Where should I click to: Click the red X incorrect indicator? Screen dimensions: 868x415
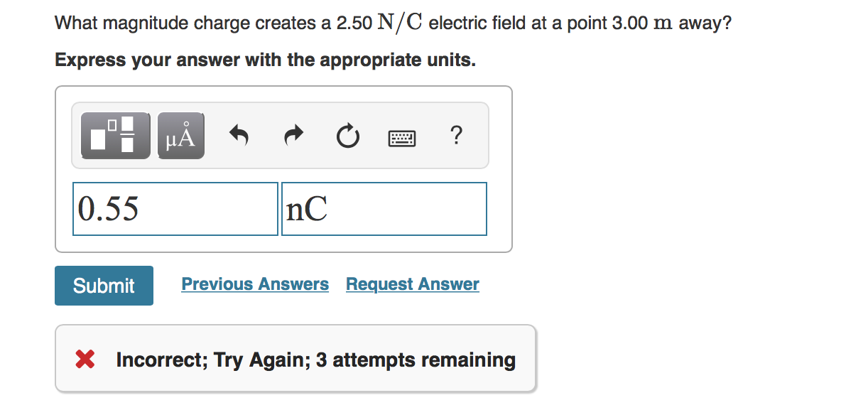click(x=85, y=359)
